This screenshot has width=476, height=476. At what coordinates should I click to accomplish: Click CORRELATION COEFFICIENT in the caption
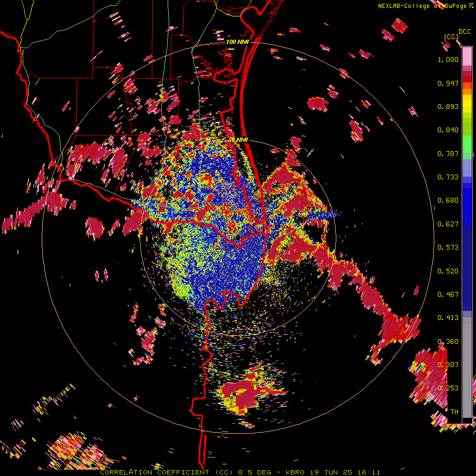click(x=154, y=472)
